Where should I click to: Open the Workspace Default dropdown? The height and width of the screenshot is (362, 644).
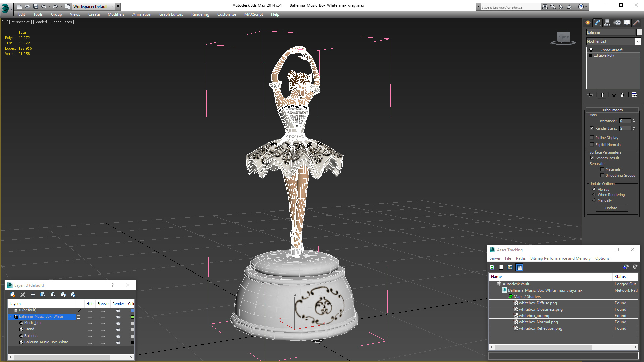tap(94, 6)
